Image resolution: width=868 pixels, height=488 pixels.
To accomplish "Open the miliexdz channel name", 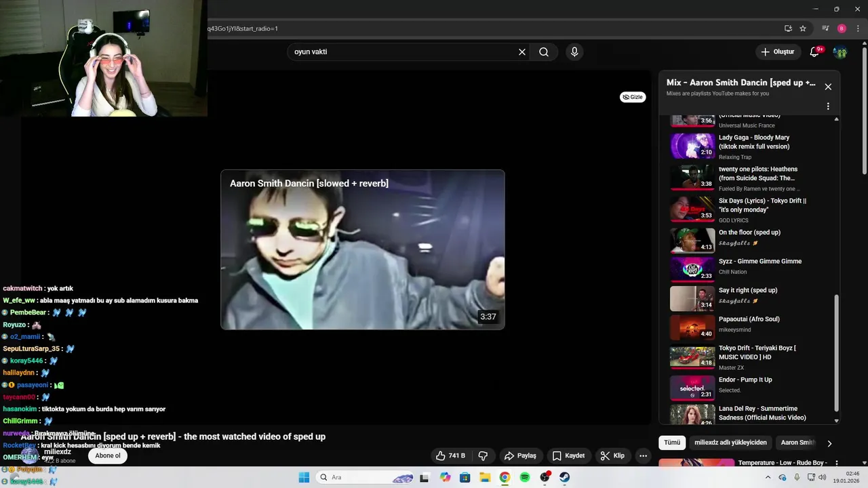I will point(58,451).
